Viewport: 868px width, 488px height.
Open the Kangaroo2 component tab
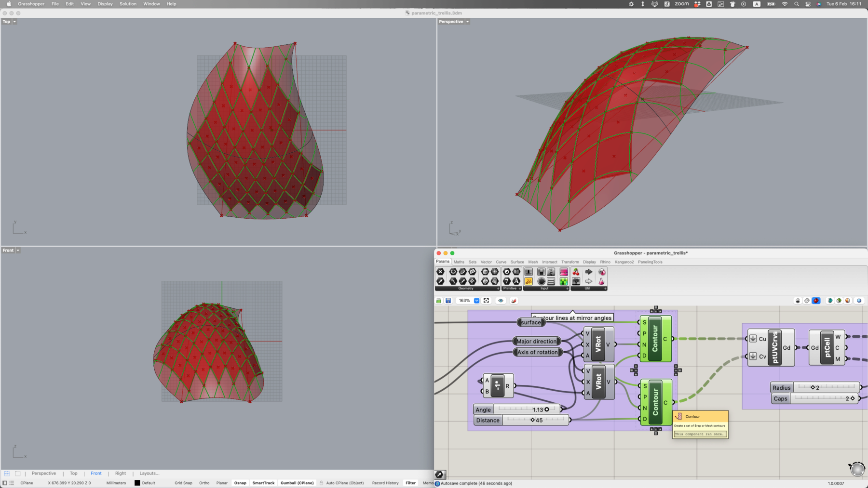pos(624,262)
